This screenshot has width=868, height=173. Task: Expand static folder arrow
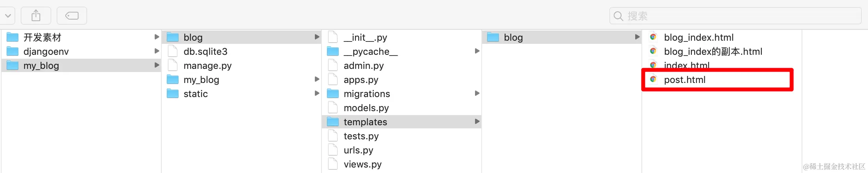coord(317,93)
